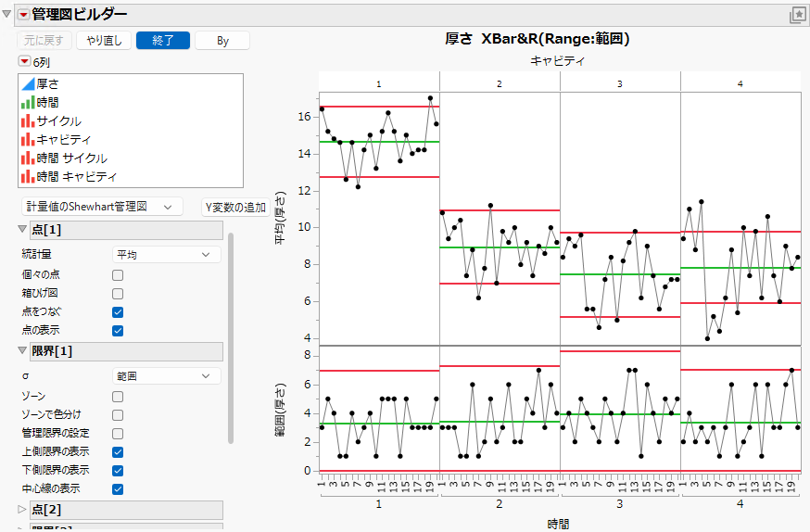
Task: Enable the 個々の点 checkbox
Action: [x=118, y=275]
